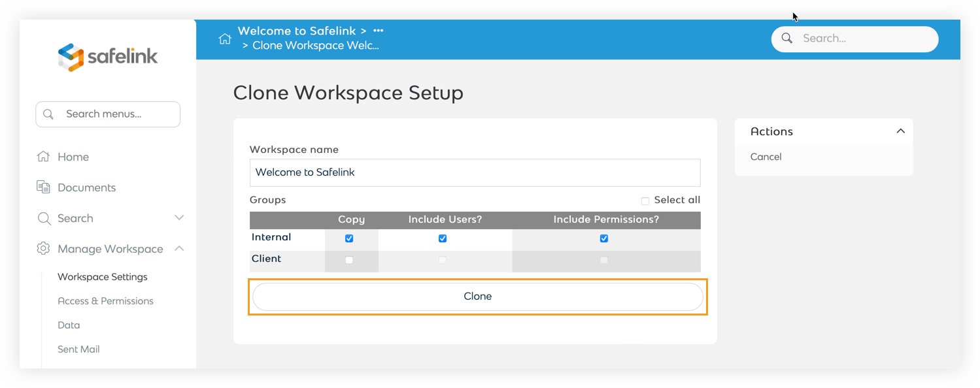Click the magnifier icon in top search
980x388 pixels.
(788, 39)
